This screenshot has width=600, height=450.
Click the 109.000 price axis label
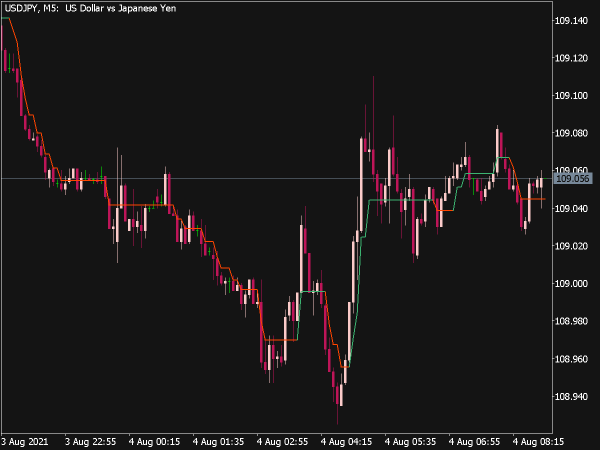571,284
